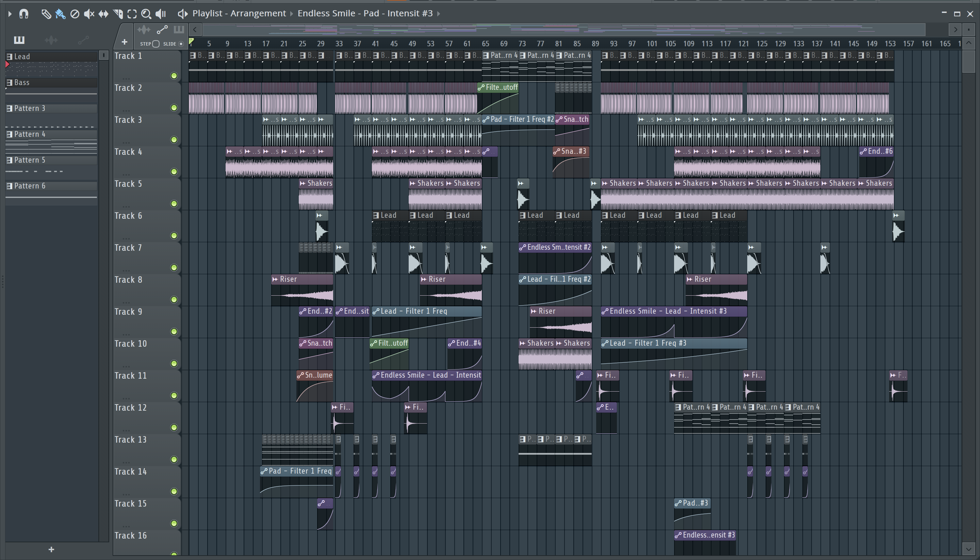Click End..#6 automation clip icon on Track 4

click(863, 151)
